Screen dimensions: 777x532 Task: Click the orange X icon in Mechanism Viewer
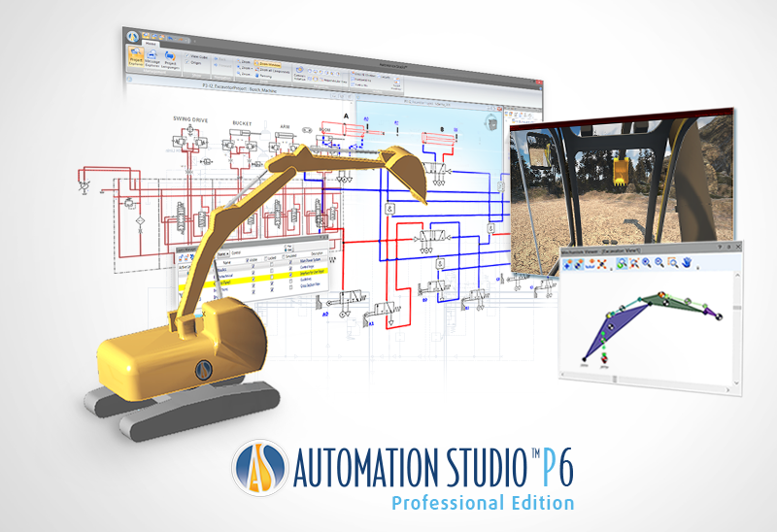602,264
